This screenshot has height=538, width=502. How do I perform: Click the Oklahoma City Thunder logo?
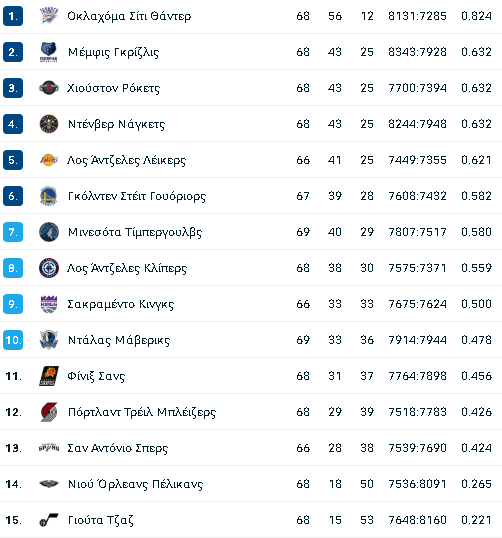tap(48, 16)
